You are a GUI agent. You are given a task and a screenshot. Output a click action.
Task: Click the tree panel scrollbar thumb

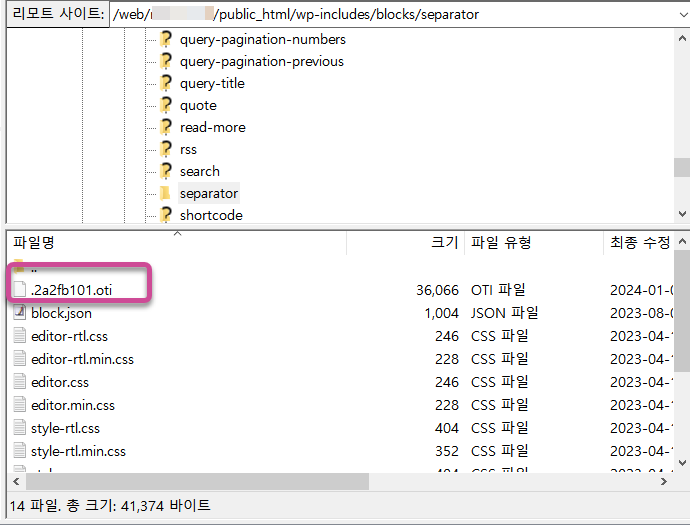(682, 168)
